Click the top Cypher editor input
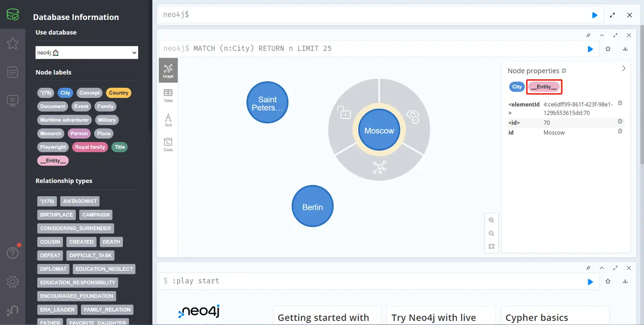644x325 pixels. (x=373, y=15)
